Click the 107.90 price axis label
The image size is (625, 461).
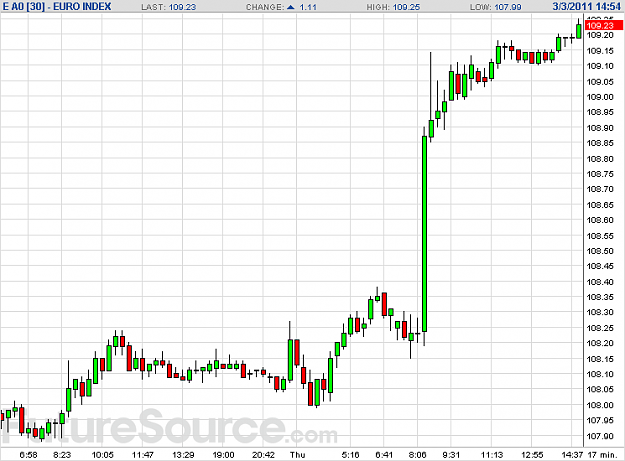600,436
